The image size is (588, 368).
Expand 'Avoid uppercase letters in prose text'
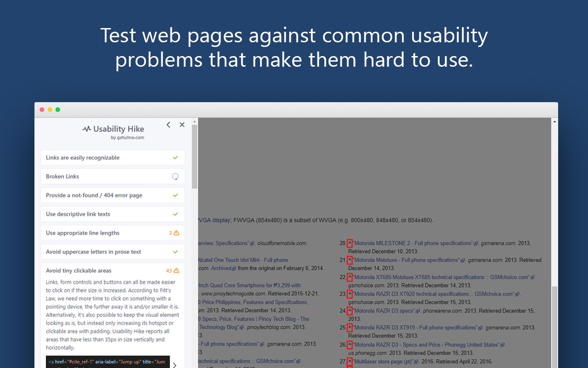tap(113, 252)
